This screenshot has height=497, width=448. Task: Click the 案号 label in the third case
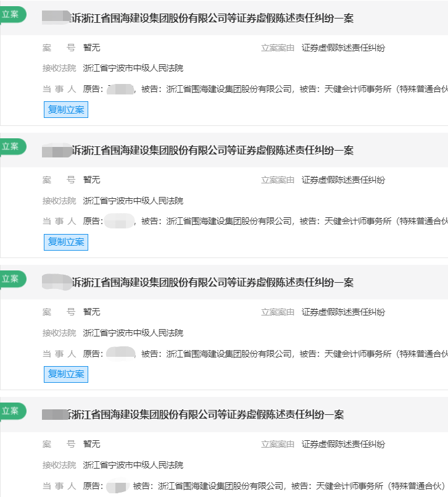pyautogui.click(x=59, y=312)
